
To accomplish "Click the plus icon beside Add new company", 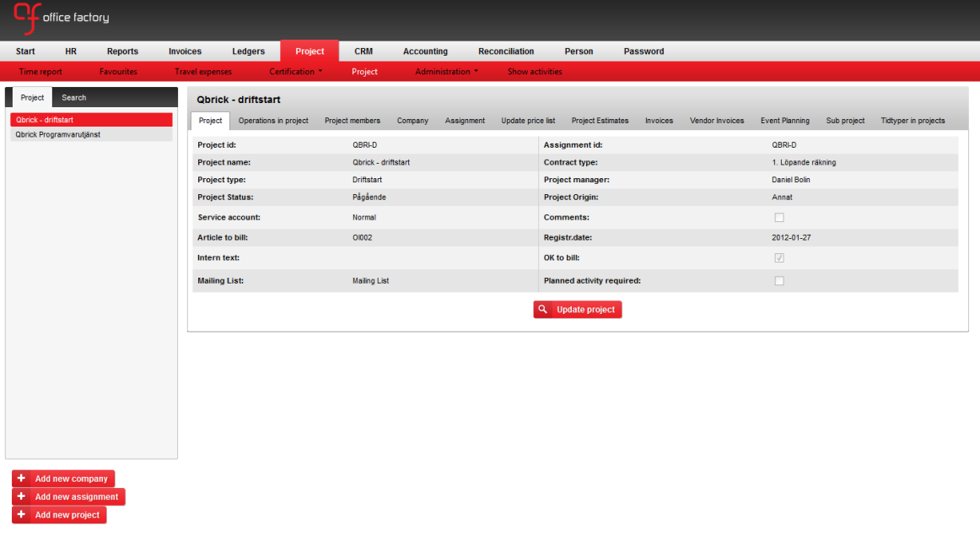I will coord(21,479).
